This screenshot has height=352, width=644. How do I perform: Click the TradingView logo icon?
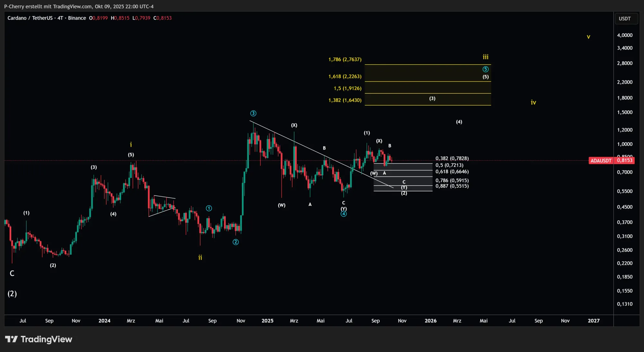coord(11,339)
